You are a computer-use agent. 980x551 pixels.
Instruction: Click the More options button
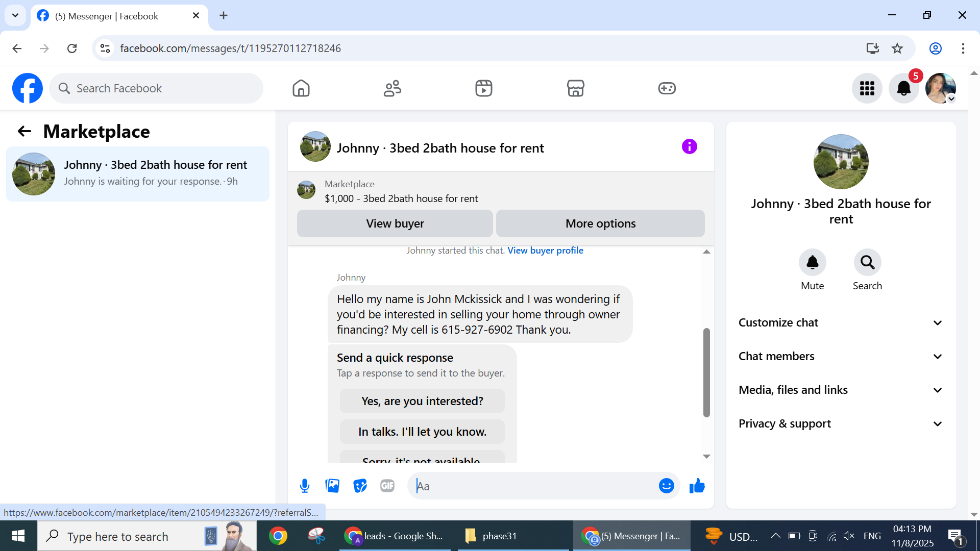[x=600, y=223]
